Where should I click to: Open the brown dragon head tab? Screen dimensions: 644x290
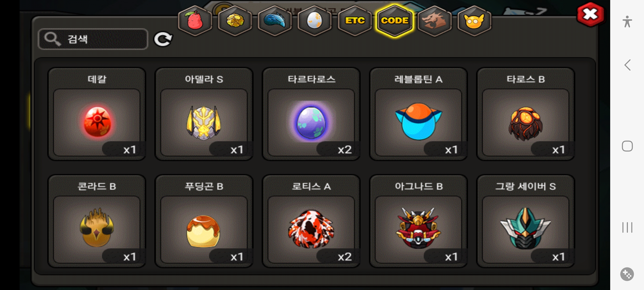pyautogui.click(x=434, y=21)
